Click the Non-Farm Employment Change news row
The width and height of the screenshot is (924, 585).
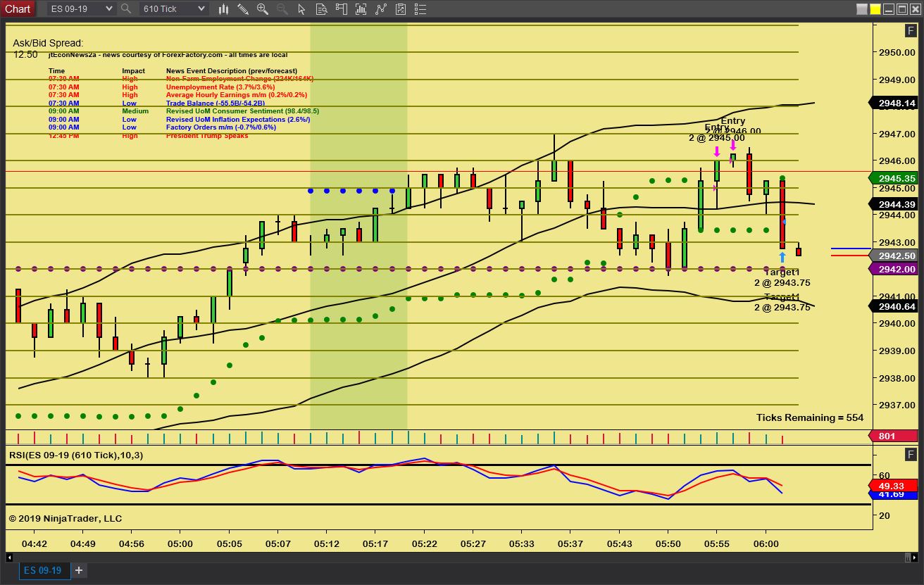tap(181, 79)
